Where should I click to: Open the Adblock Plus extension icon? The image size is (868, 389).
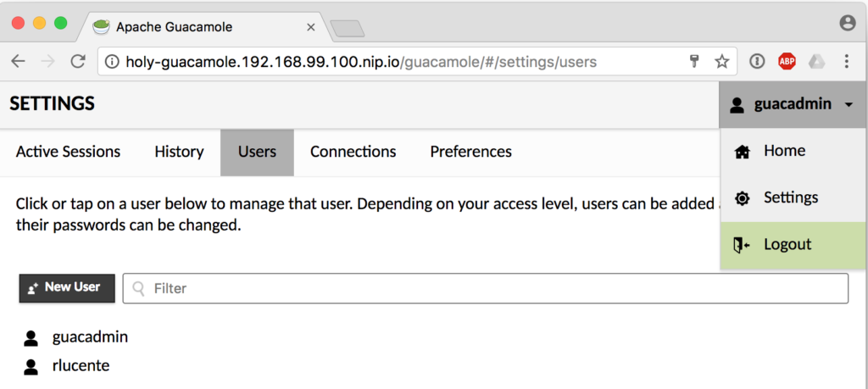pos(787,61)
